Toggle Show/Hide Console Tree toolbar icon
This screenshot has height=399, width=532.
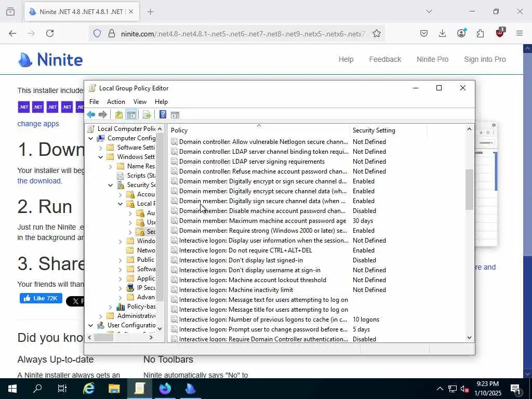(131, 115)
